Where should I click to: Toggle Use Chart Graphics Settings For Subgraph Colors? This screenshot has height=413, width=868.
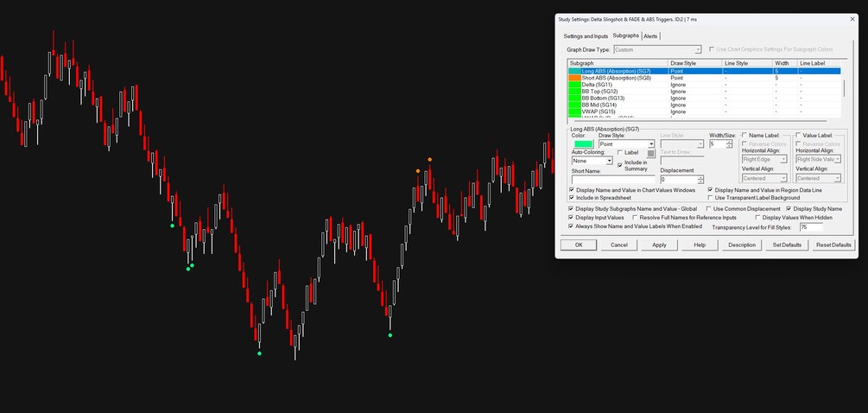[712, 50]
